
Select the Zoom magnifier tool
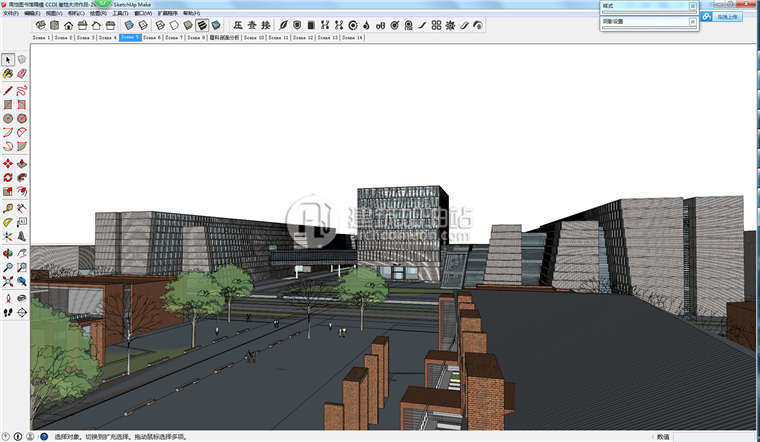click(8, 268)
